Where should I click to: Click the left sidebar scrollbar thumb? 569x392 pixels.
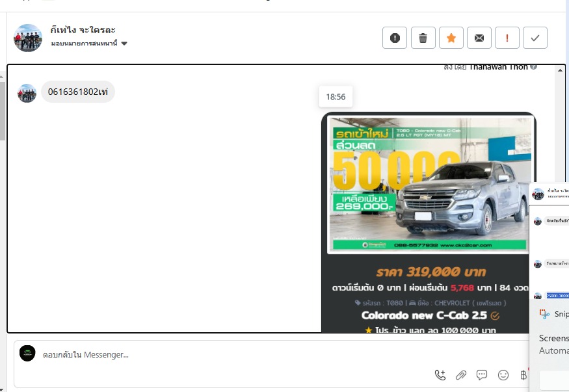(x=2, y=111)
